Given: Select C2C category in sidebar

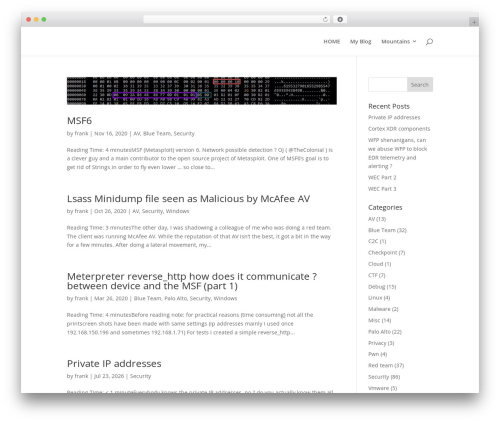Looking at the screenshot, I should (x=373, y=241).
